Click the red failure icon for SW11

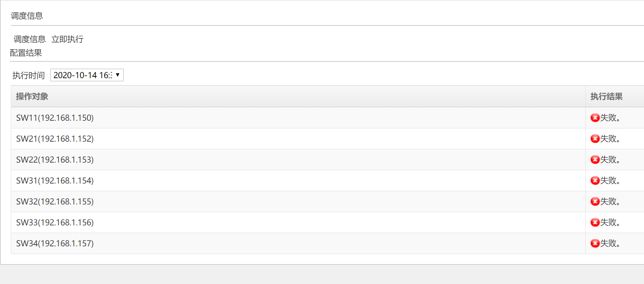[x=595, y=118]
